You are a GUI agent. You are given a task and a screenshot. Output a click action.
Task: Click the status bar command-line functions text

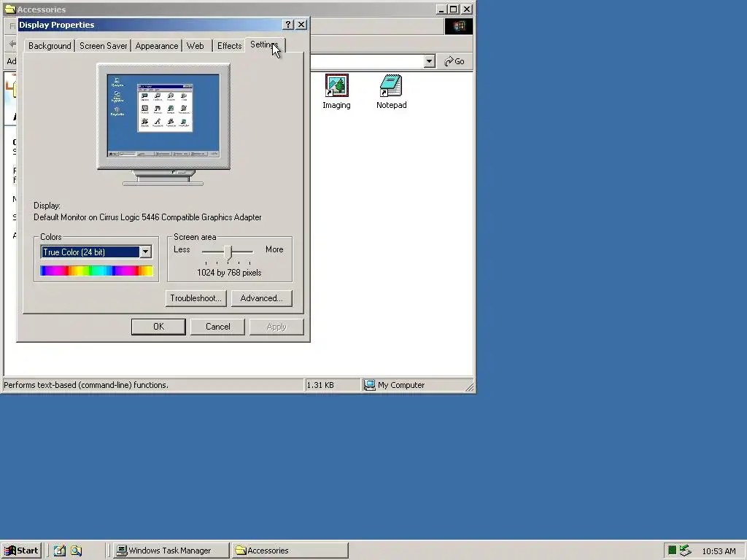click(x=86, y=385)
